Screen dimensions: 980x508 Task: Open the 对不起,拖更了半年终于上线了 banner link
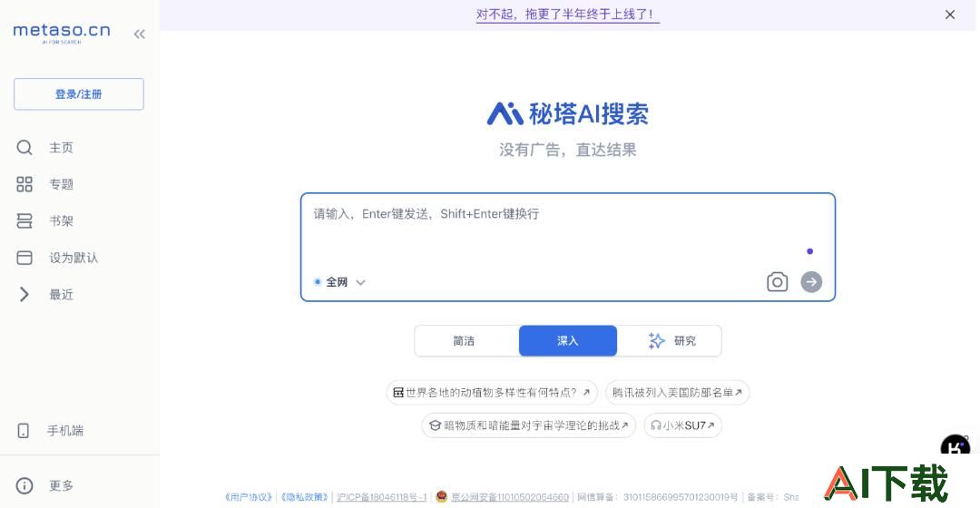pos(567,15)
